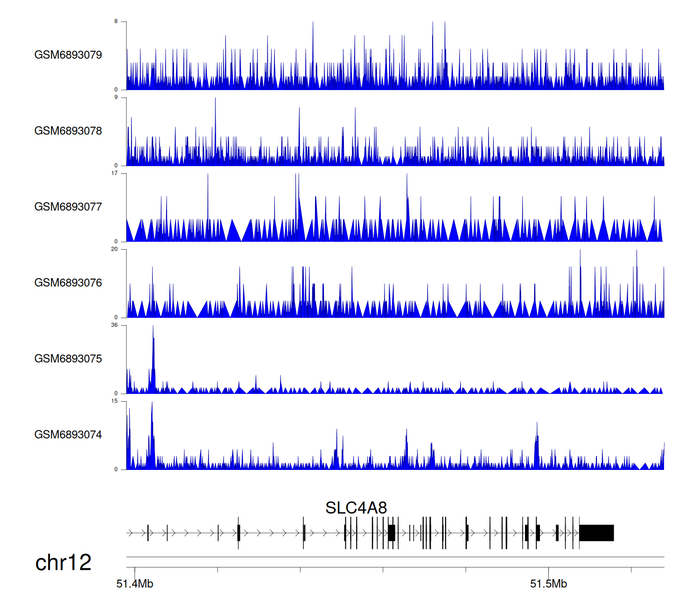This screenshot has height=616, width=700.
Task: Select y-axis maximum value 15
Action: 114,401
